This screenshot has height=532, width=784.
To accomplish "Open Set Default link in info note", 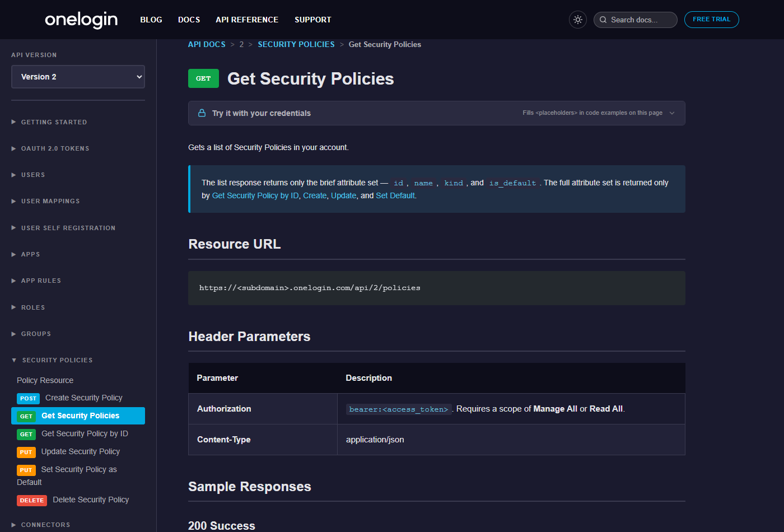I will tap(396, 195).
